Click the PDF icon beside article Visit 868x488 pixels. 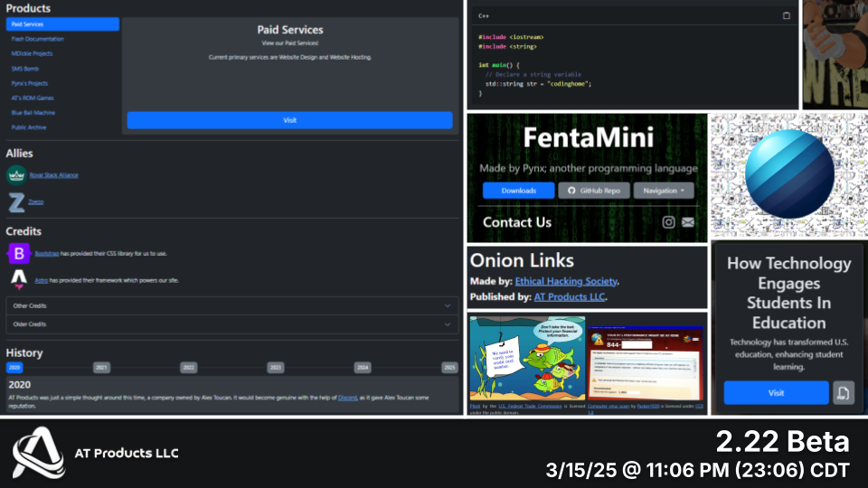[x=843, y=393]
